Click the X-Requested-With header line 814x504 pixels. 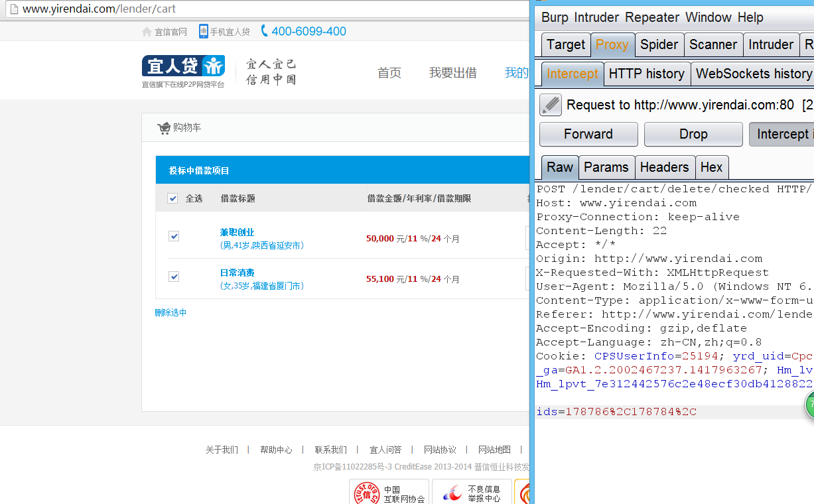[x=652, y=273]
